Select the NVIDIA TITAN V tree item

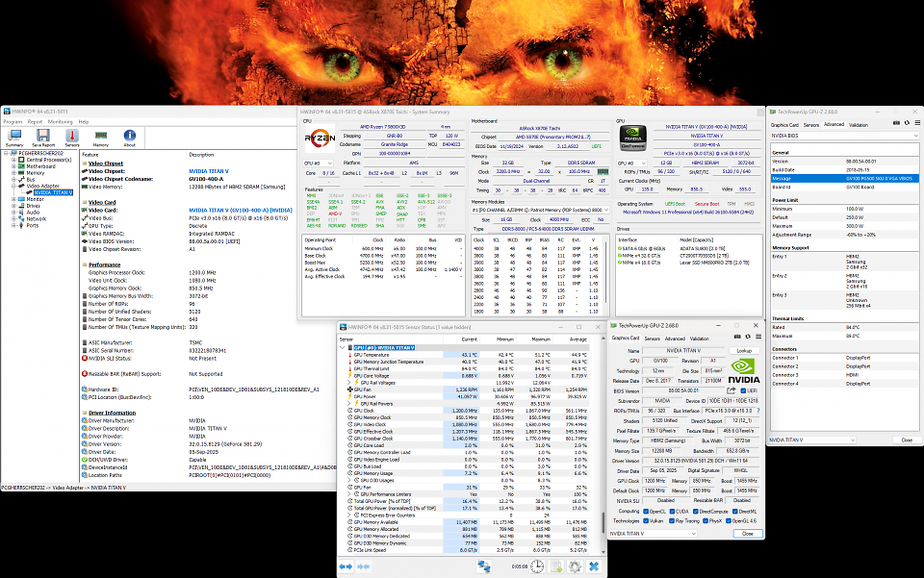coord(53,192)
